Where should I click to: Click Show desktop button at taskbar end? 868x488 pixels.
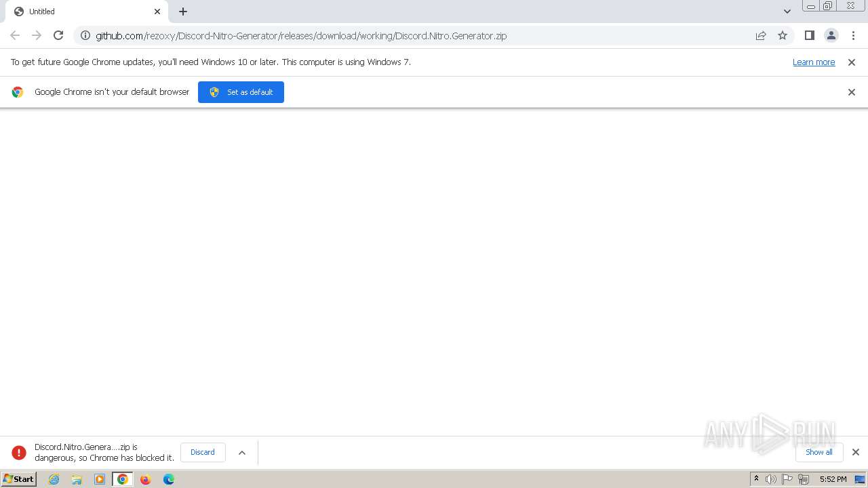click(860, 479)
